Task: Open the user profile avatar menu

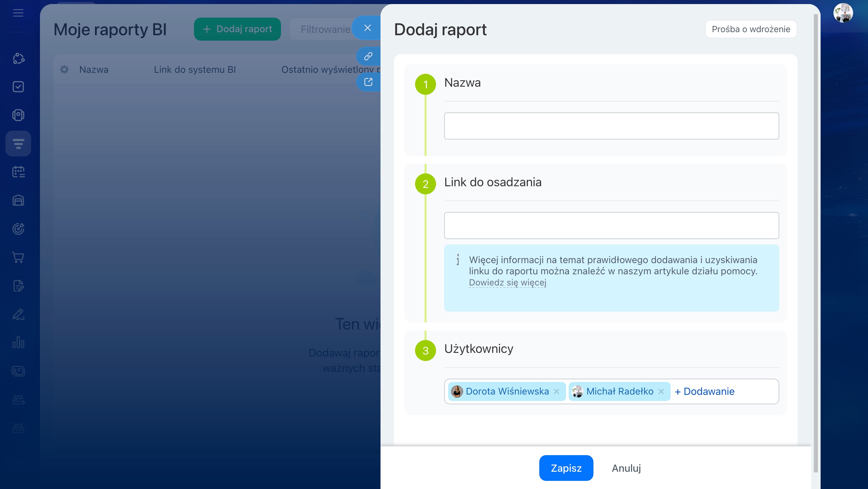Action: [x=843, y=13]
